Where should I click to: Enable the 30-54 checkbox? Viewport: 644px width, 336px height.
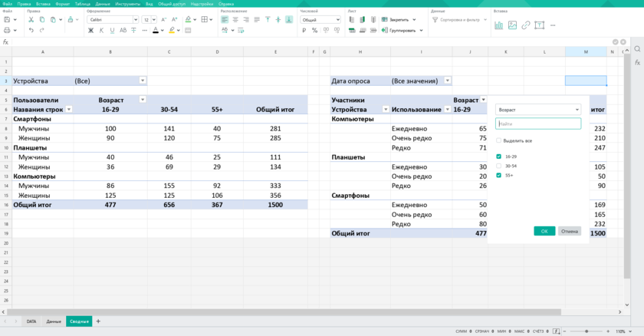pos(498,166)
